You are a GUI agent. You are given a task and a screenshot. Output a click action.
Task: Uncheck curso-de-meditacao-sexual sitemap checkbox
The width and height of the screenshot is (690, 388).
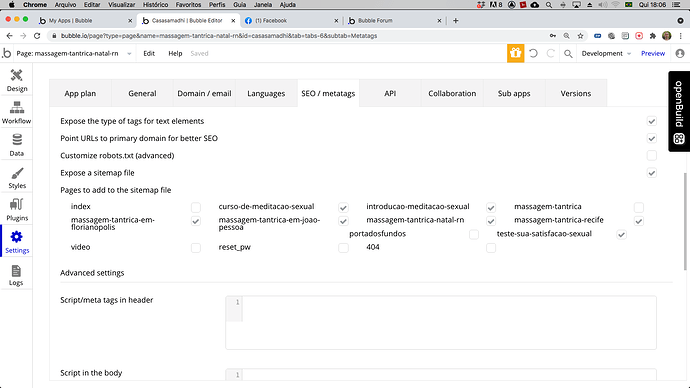click(343, 207)
